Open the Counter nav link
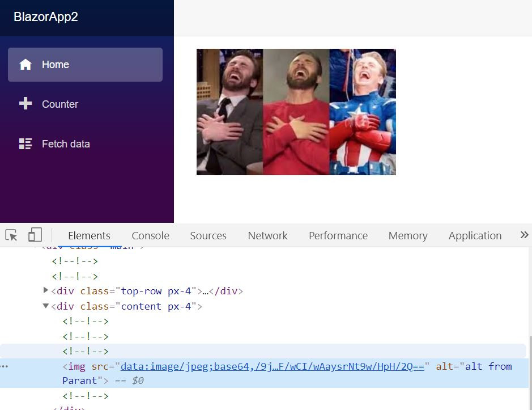Viewport: 532px width, 410px height. pos(85,104)
